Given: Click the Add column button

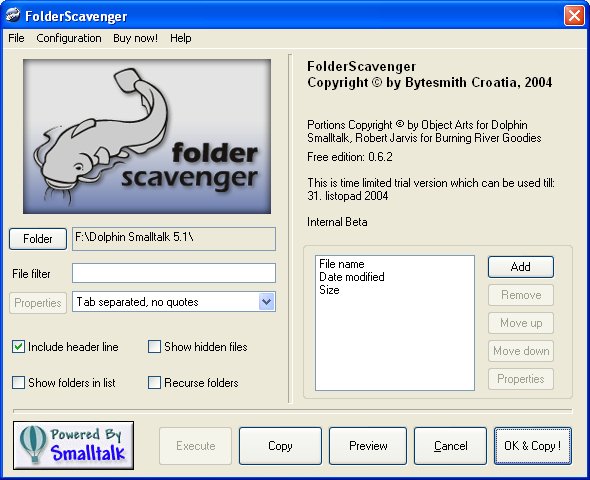Looking at the screenshot, I should [521, 267].
